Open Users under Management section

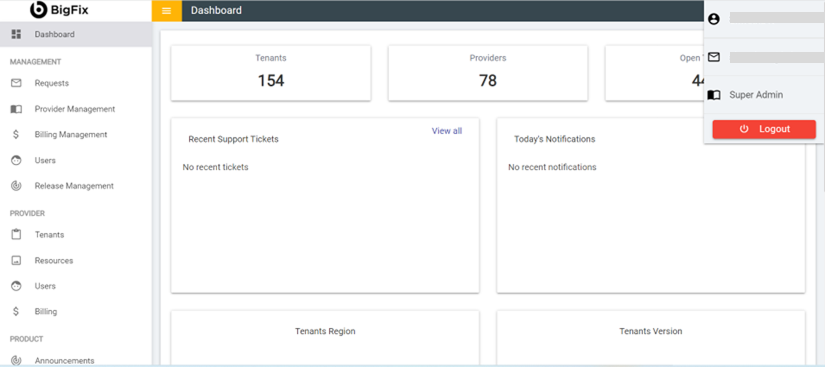[76, 160]
